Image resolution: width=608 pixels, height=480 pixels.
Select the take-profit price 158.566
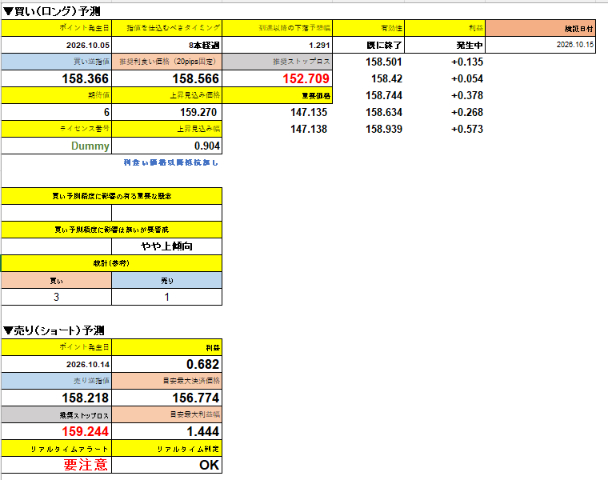point(167,78)
